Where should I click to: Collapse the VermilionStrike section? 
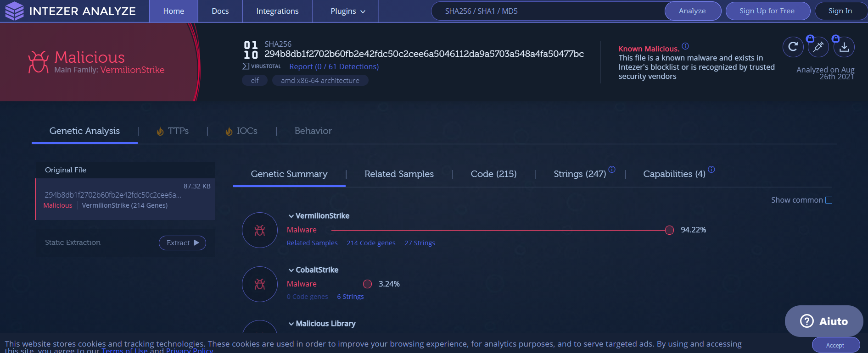tap(291, 216)
